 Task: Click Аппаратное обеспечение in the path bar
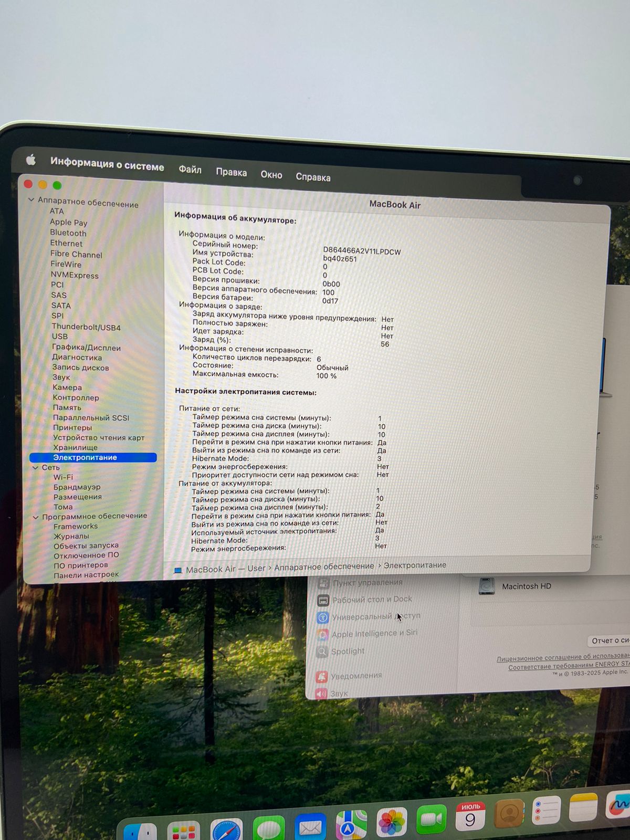[x=324, y=566]
